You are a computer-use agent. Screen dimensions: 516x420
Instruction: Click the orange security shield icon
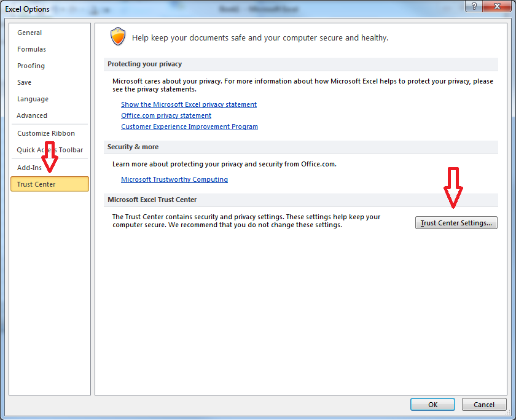pos(118,36)
